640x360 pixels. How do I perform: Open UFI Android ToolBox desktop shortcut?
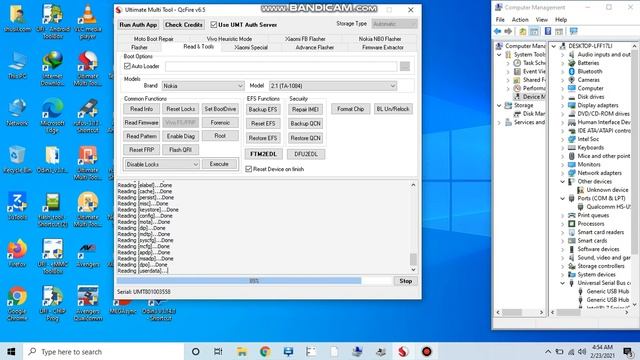click(x=52, y=21)
